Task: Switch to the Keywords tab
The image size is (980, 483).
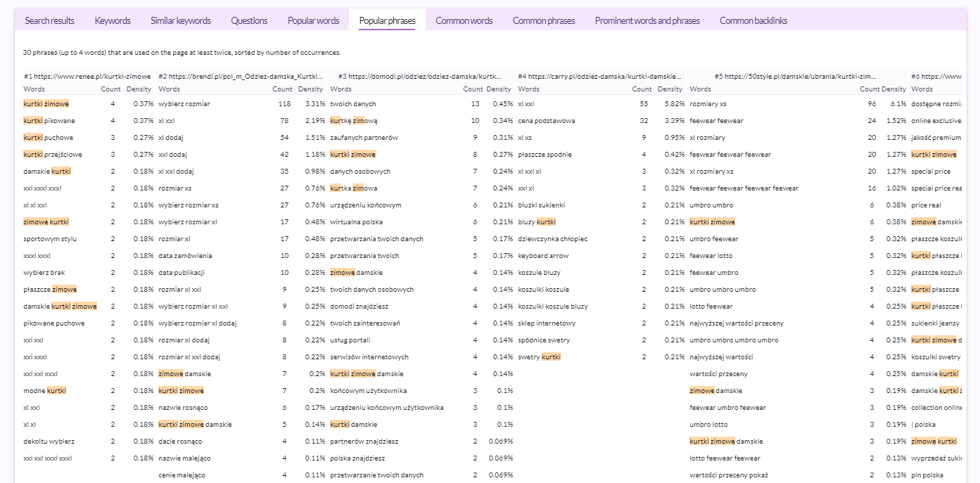Action: tap(113, 20)
